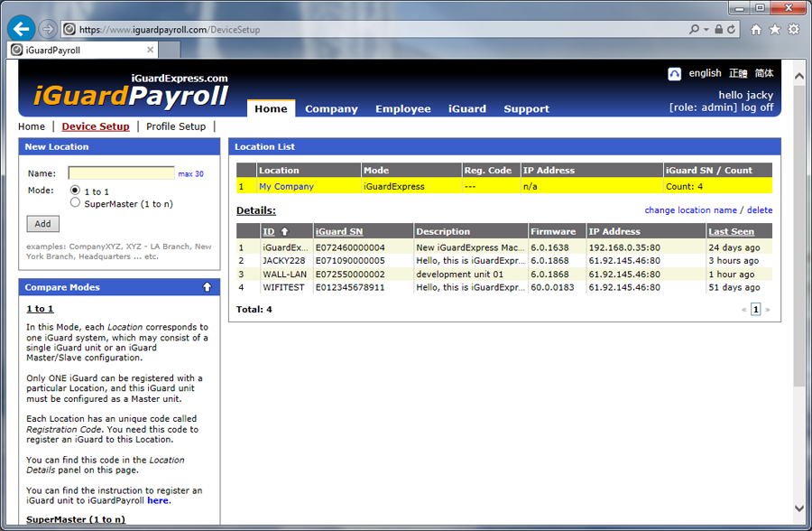Open the Support main tab

pyautogui.click(x=526, y=109)
